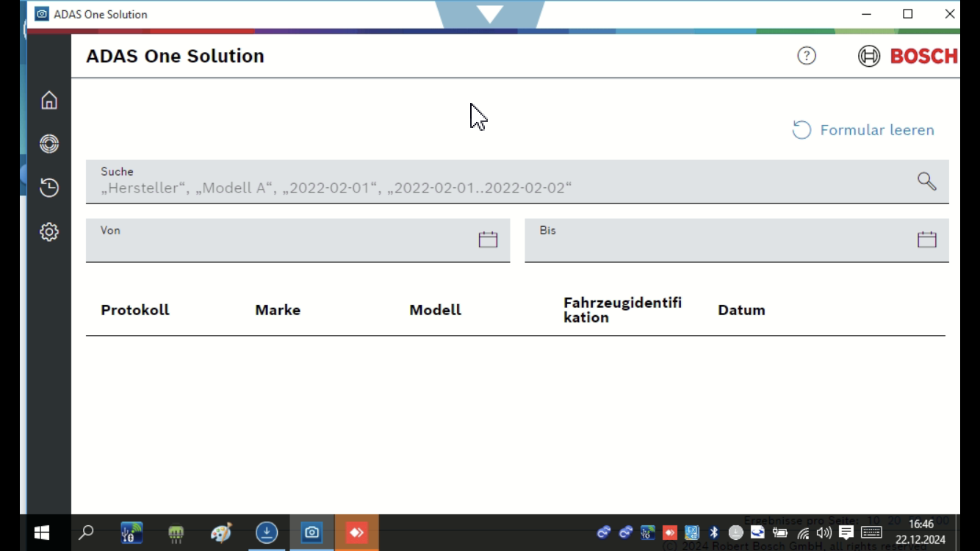
Task: Open the orange AnyDesk app in taskbar
Action: [x=357, y=533]
